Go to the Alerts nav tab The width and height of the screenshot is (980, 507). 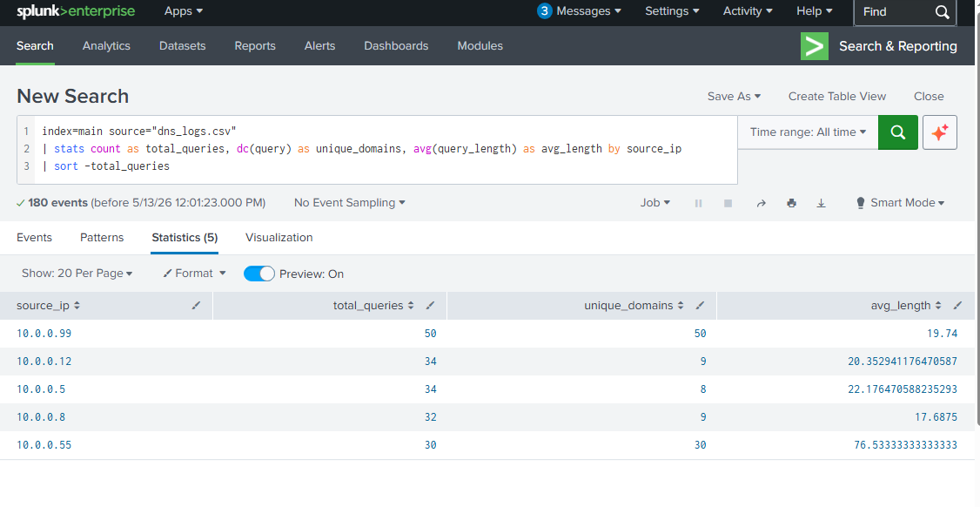(320, 46)
